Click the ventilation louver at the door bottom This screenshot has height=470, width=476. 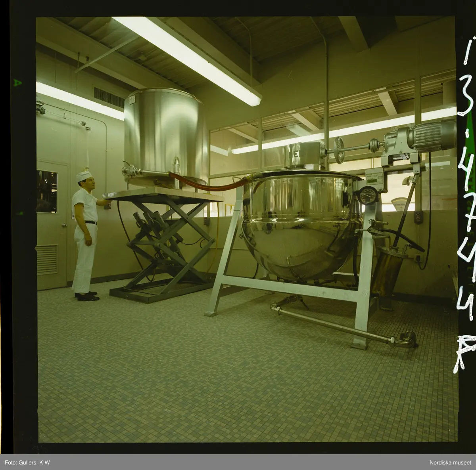(47, 260)
